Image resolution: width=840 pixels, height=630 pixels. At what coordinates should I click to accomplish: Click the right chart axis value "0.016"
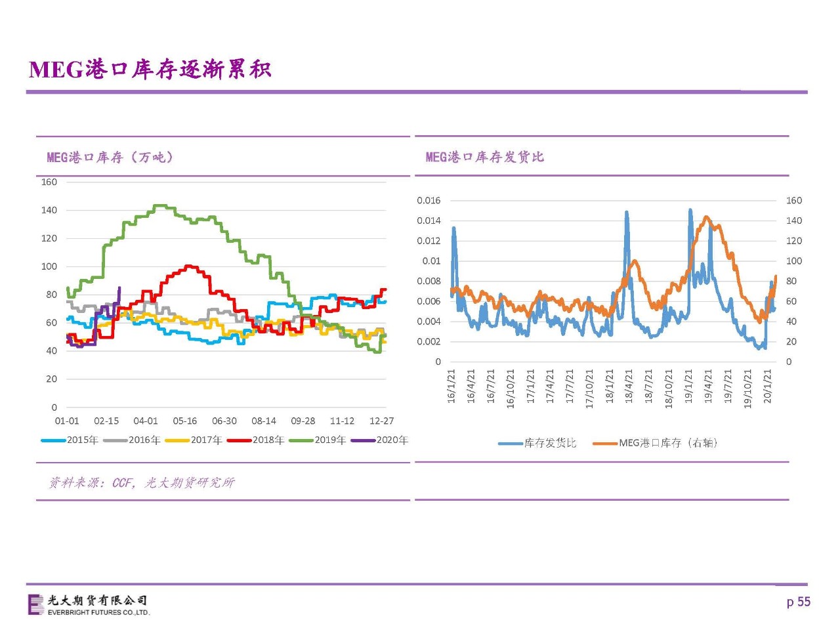pos(429,200)
